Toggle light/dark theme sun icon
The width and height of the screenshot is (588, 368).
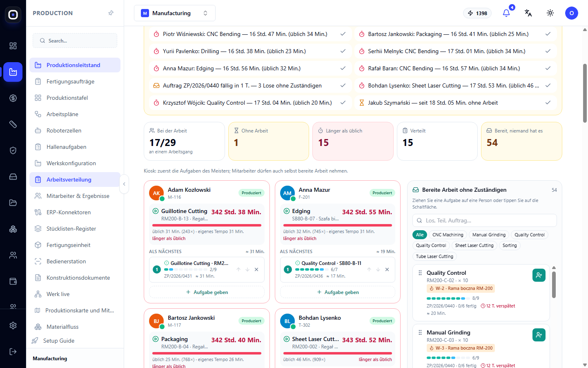pyautogui.click(x=550, y=13)
